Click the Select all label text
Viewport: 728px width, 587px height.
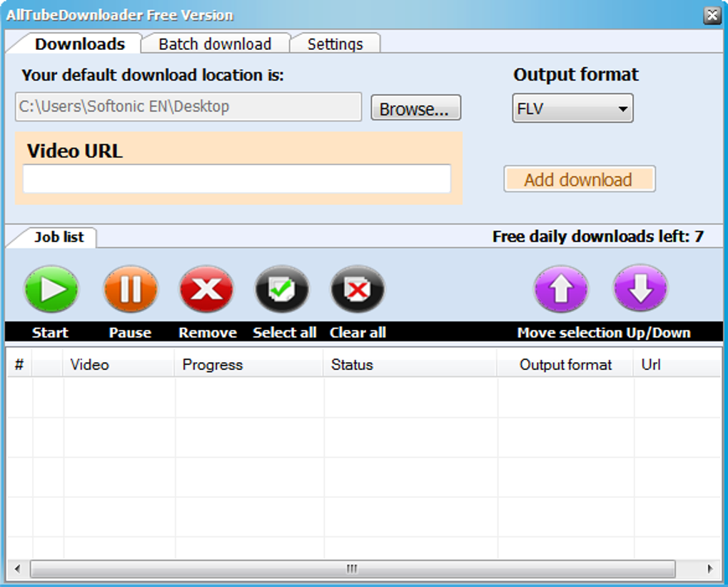285,333
